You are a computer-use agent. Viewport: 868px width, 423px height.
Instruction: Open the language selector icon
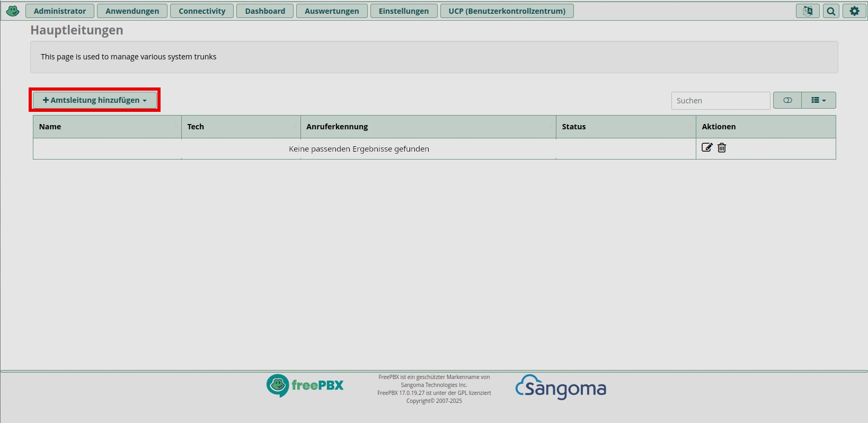tap(808, 11)
